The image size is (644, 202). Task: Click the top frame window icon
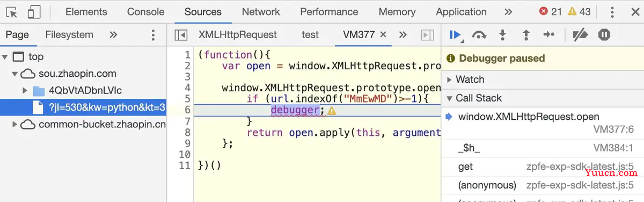[x=18, y=57]
